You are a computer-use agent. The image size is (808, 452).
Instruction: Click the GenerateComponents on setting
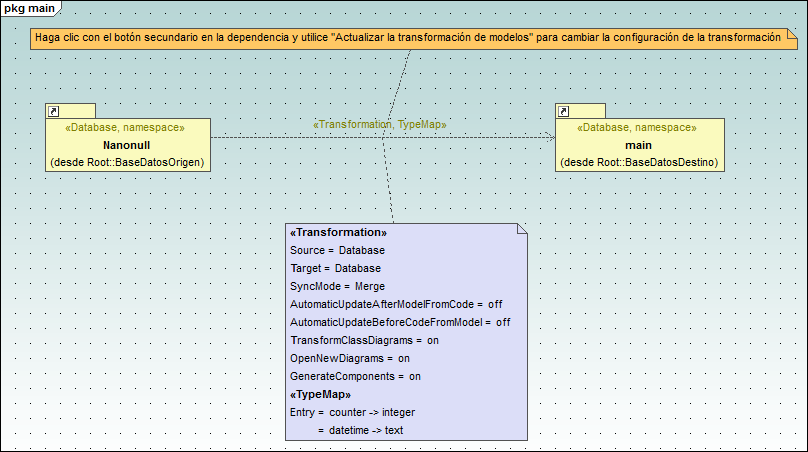[x=355, y=376]
